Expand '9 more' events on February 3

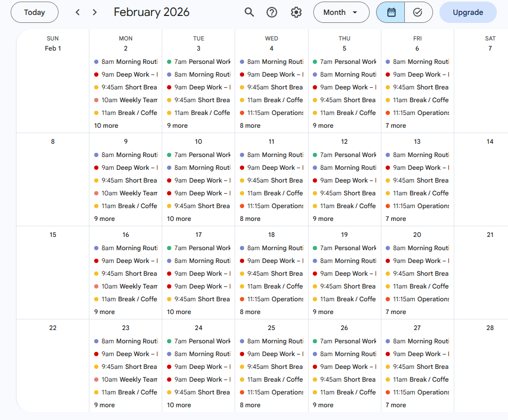tap(177, 126)
